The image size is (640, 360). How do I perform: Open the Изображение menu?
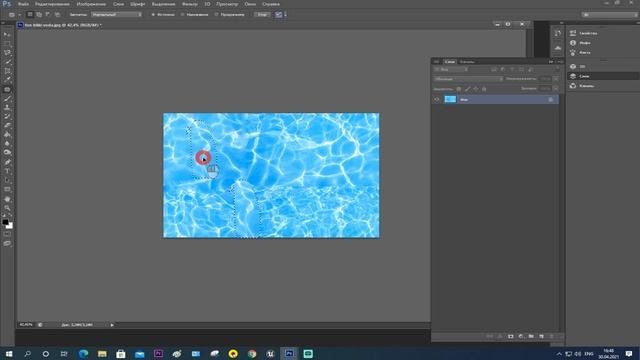[91, 4]
